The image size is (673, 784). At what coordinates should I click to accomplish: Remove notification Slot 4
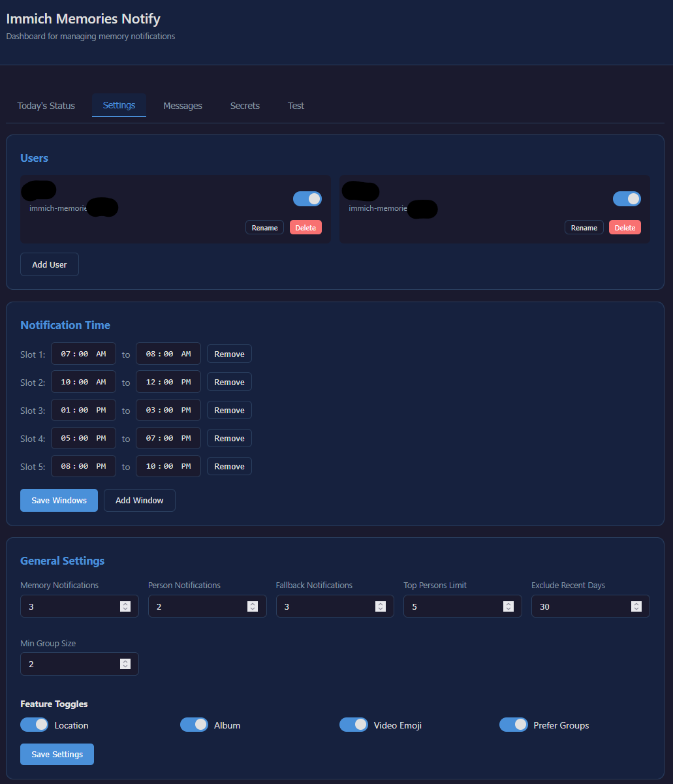[229, 438]
